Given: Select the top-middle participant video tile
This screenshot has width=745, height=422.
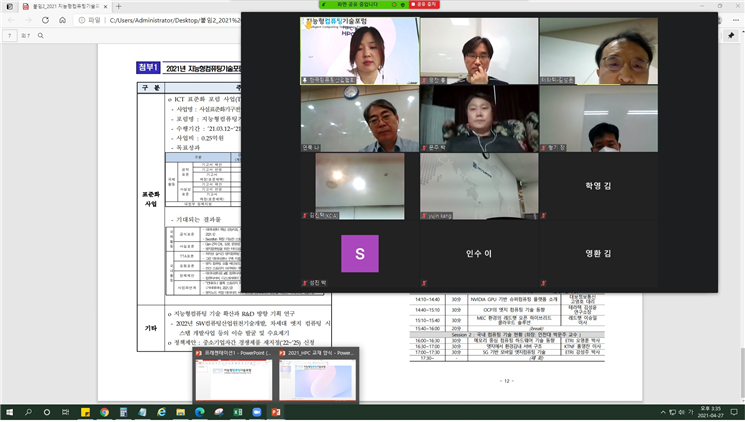Looking at the screenshot, I should (x=479, y=51).
